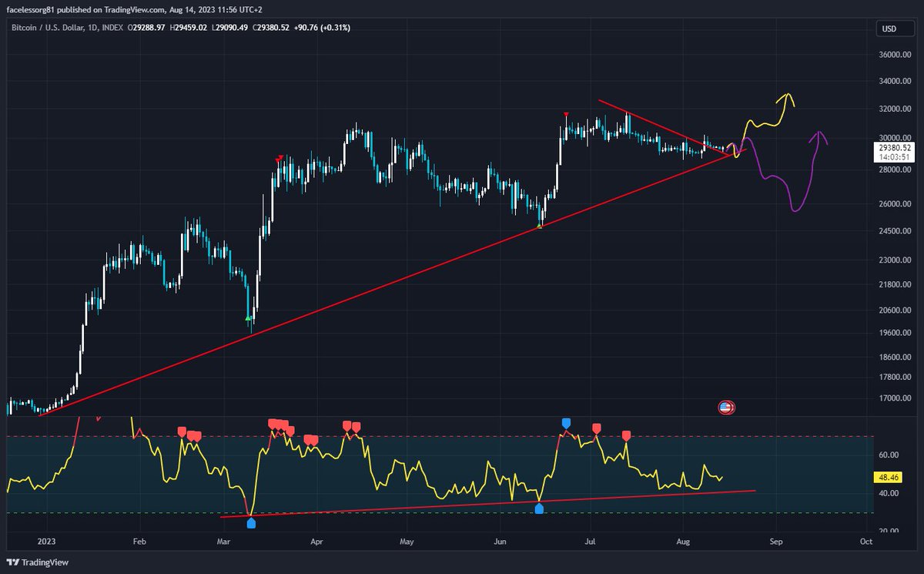This screenshot has height=574, width=924.
Task: Open the US flag economic event icon
Action: (726, 407)
